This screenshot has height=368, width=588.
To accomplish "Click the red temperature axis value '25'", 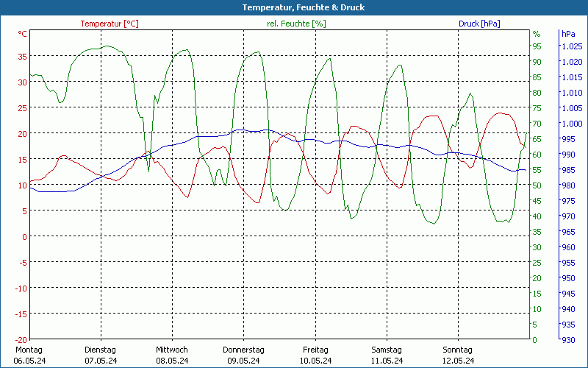I will point(23,108).
